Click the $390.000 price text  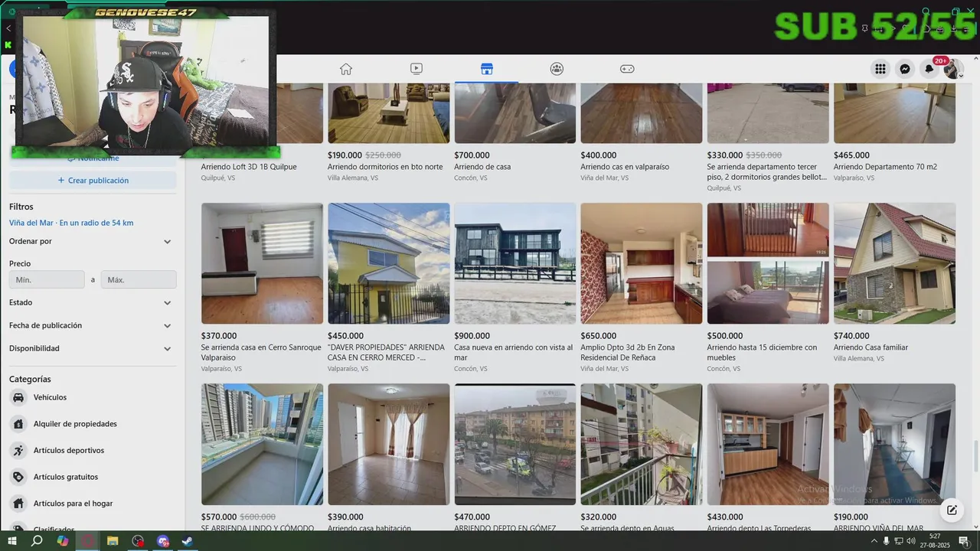[345, 517]
